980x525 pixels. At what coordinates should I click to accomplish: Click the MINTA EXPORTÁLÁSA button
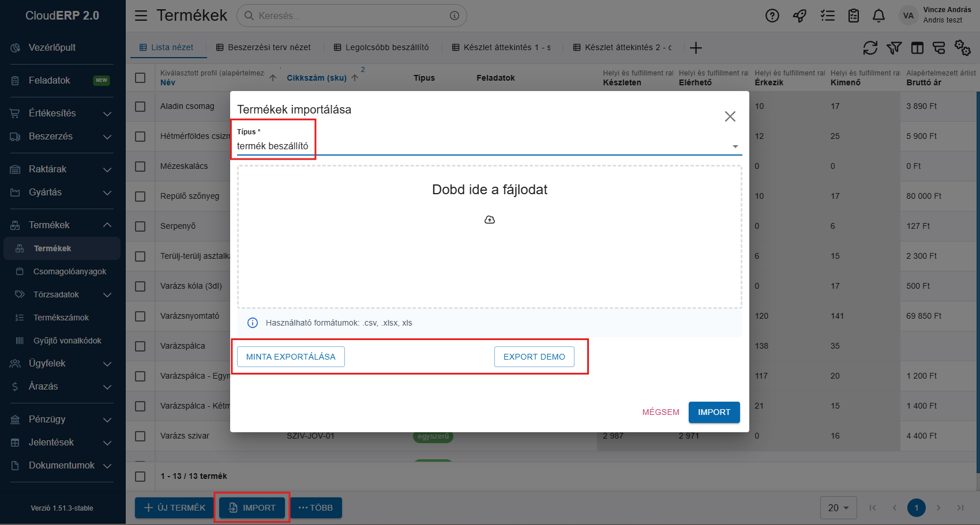click(x=291, y=357)
